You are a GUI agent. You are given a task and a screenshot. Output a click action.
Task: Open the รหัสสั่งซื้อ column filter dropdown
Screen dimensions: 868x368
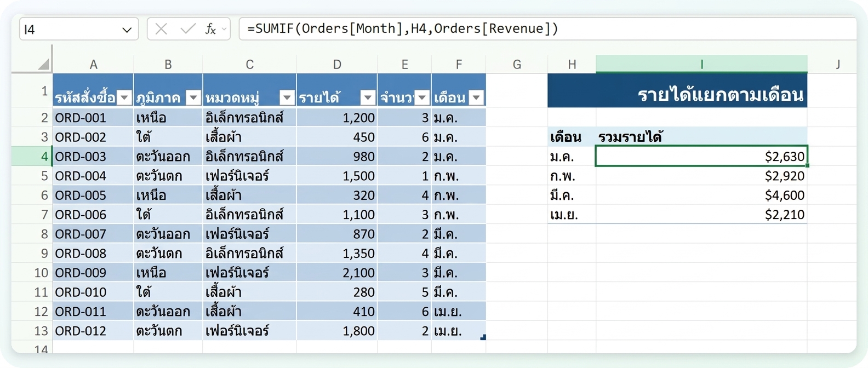[x=125, y=98]
